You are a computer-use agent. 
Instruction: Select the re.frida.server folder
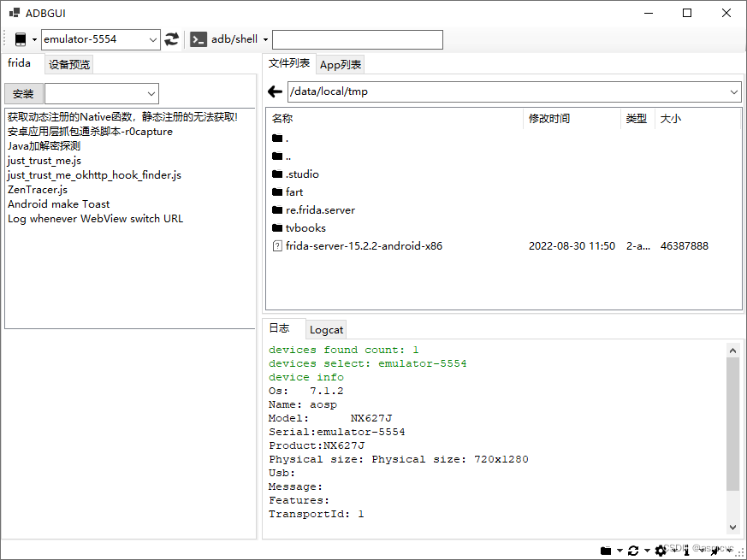(x=313, y=210)
